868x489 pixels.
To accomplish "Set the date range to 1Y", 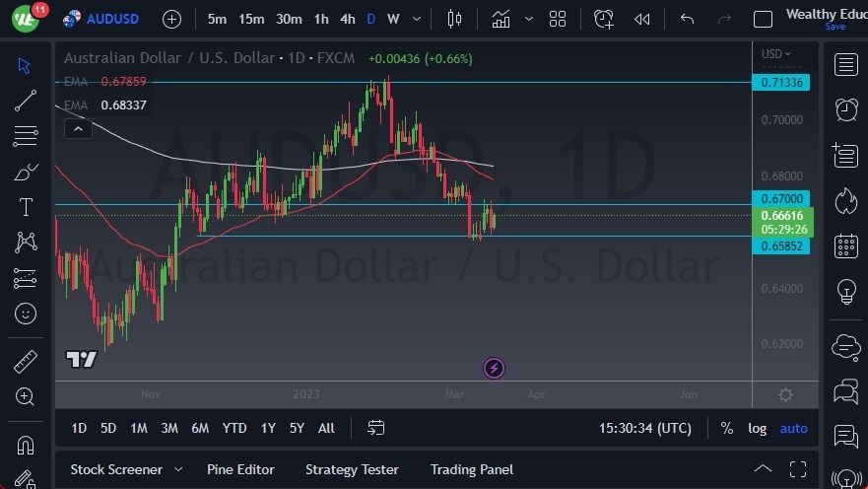I will coord(268,428).
